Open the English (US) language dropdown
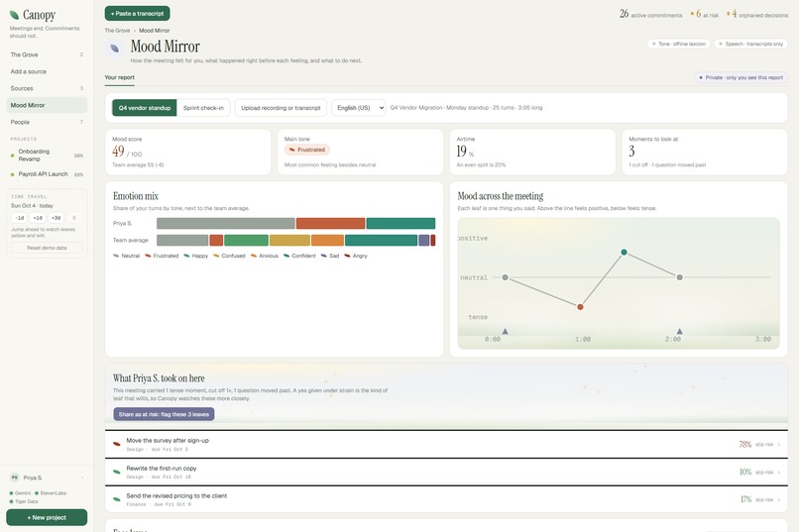 click(359, 108)
